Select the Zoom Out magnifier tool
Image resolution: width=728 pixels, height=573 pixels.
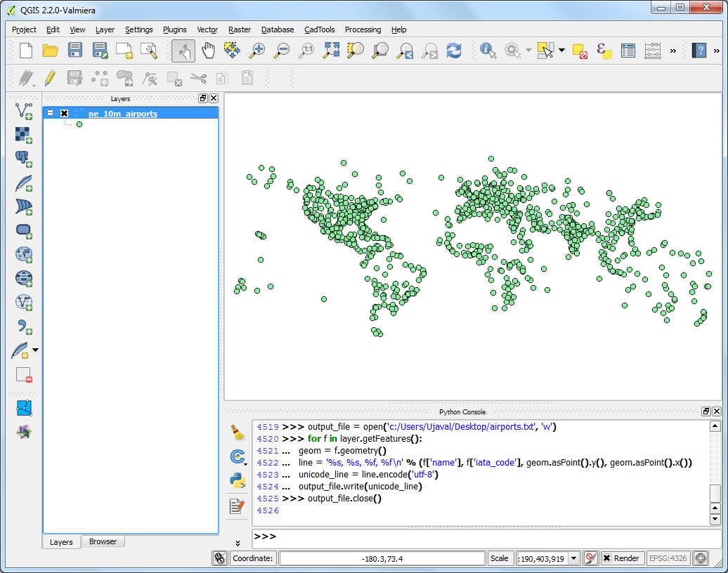[x=281, y=50]
